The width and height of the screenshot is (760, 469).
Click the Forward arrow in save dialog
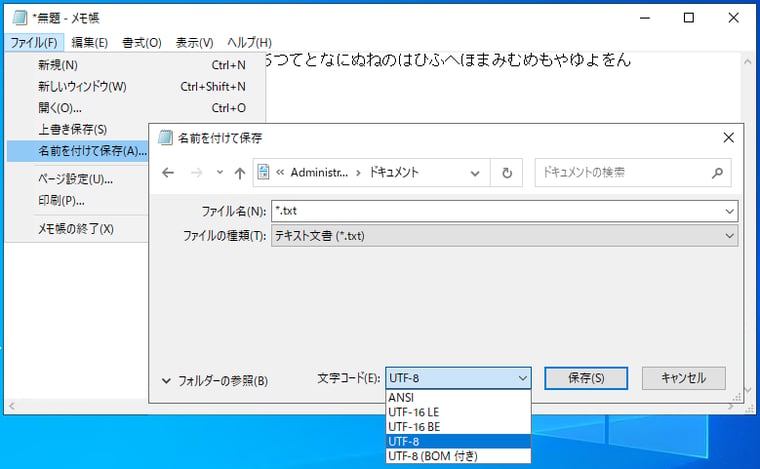pos(196,172)
